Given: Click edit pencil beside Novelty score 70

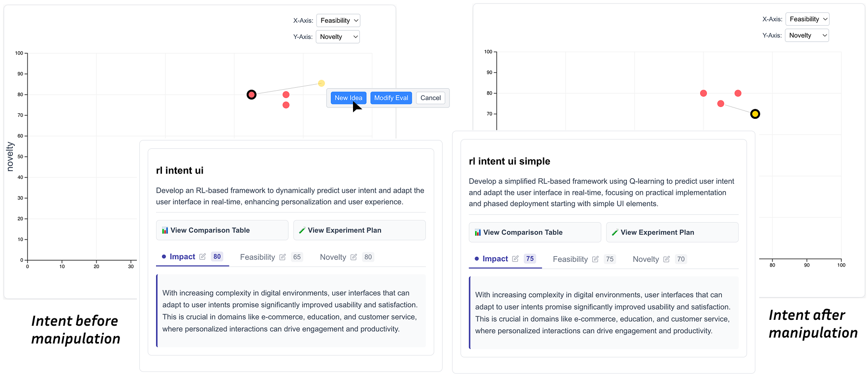Looking at the screenshot, I should click(x=666, y=259).
